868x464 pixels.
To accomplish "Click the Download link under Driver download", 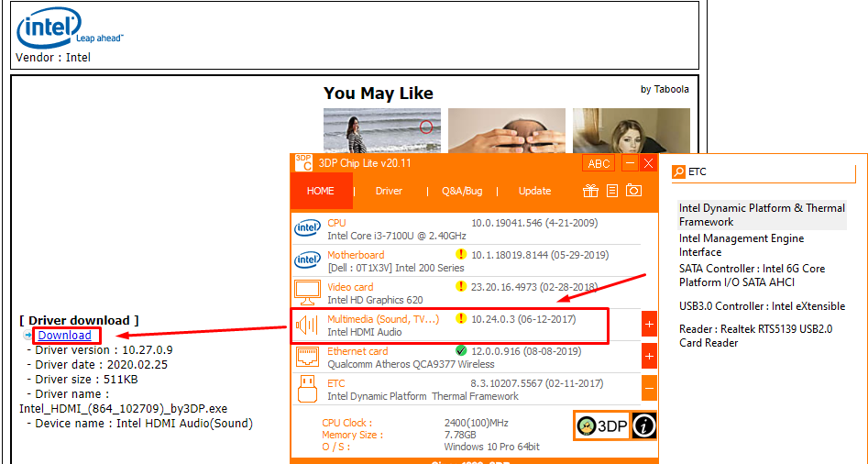I will [65, 336].
